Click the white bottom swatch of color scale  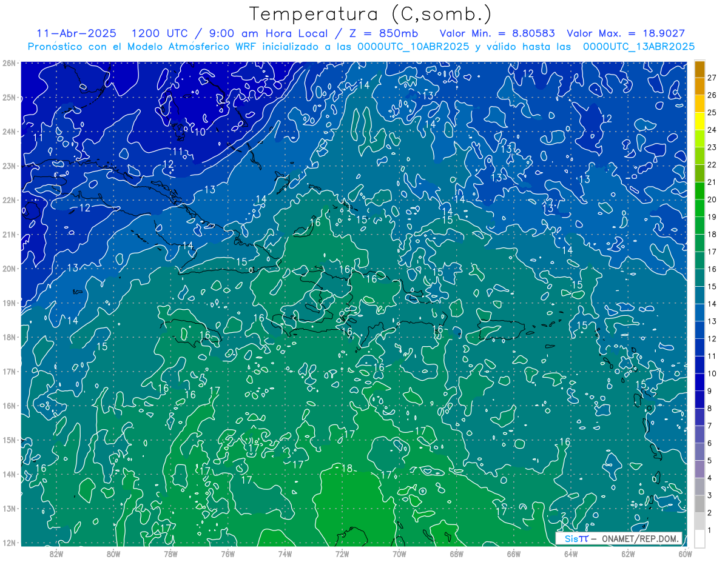click(x=699, y=538)
